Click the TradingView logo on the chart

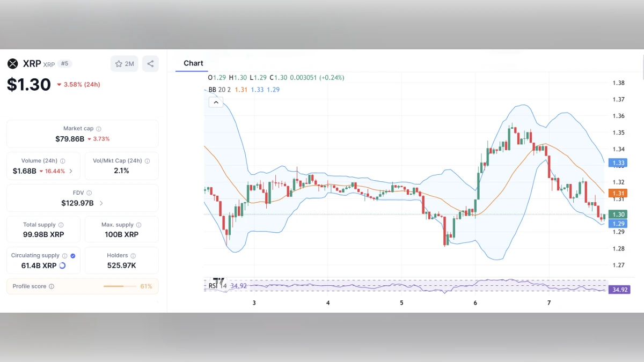[x=218, y=280]
